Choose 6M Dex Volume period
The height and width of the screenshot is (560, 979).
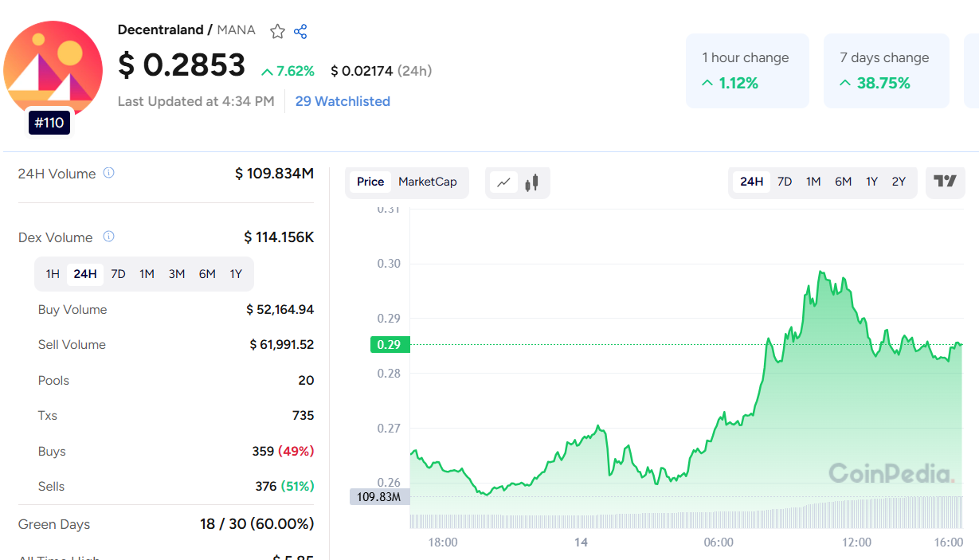(x=207, y=274)
